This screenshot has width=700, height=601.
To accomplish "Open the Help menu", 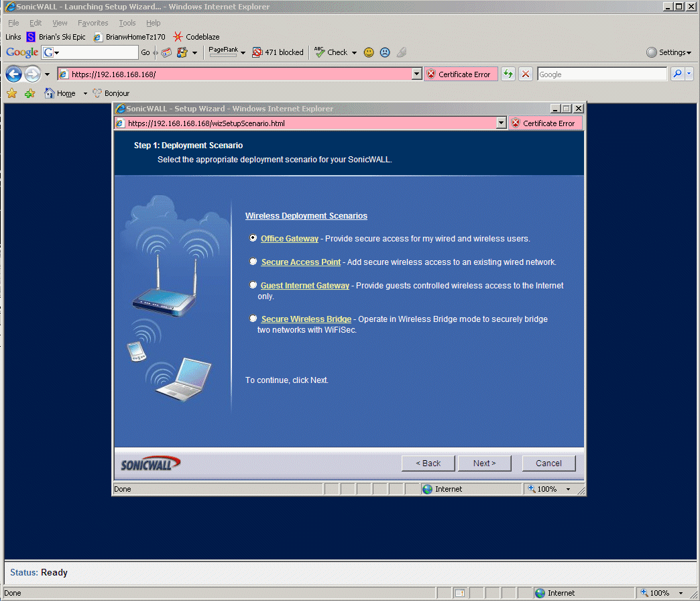I will [x=153, y=23].
